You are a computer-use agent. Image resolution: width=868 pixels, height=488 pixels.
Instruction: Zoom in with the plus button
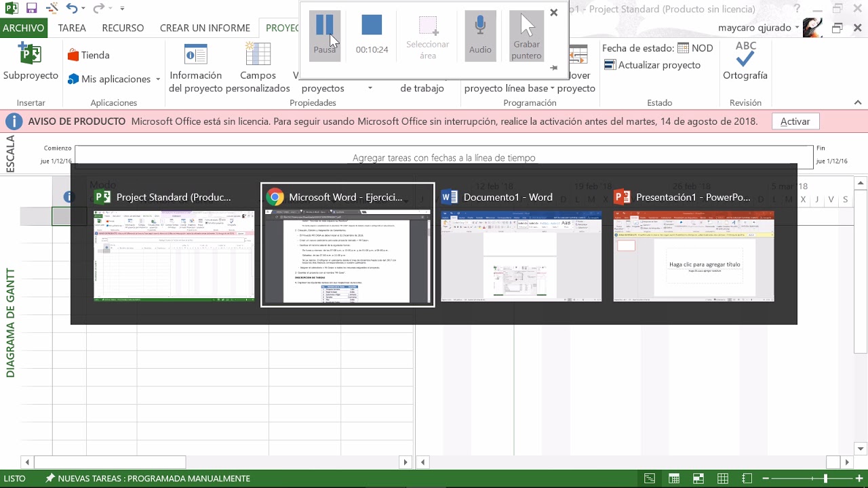[x=859, y=479]
